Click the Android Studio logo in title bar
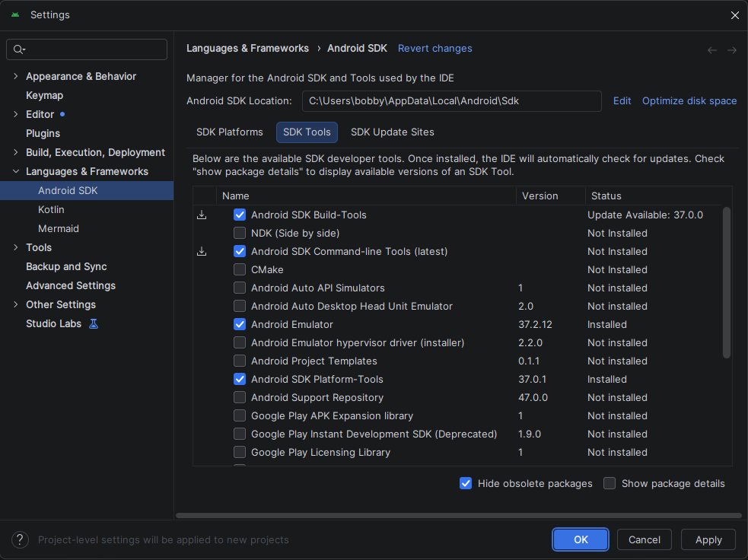The width and height of the screenshot is (748, 560). (x=15, y=14)
